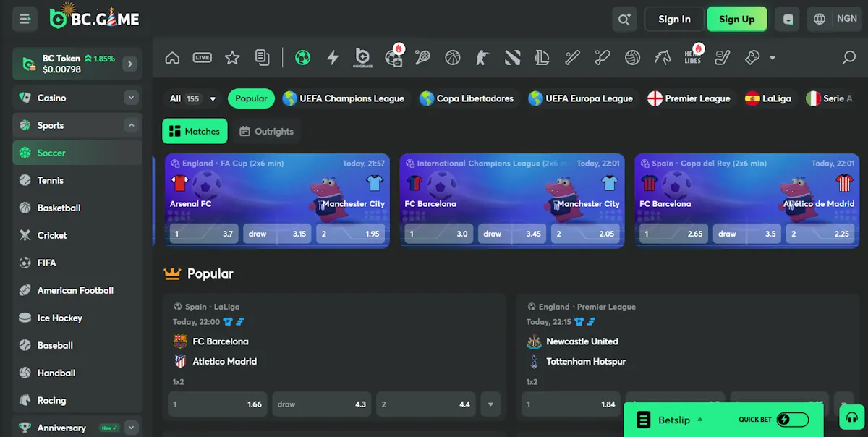Toggle the hamburger sidebar menu
This screenshot has height=437, width=868.
tap(25, 20)
